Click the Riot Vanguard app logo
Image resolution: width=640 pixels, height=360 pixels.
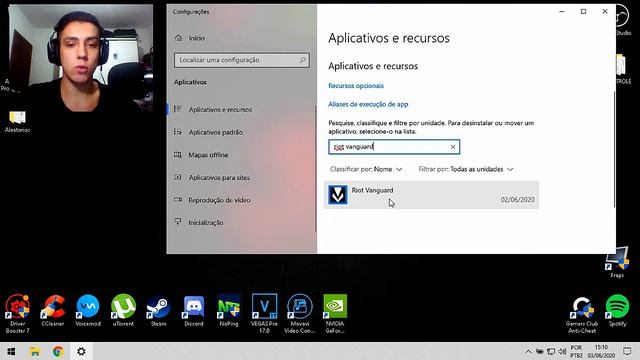(338, 195)
